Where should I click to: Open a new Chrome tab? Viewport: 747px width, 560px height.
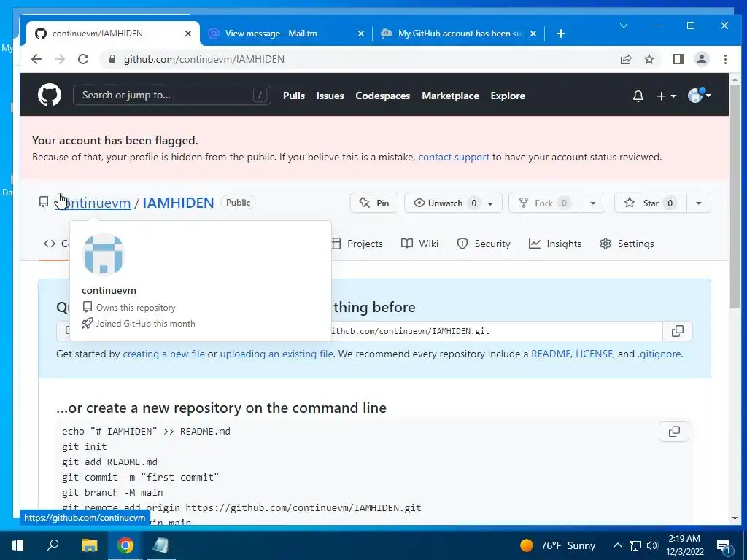tap(561, 34)
